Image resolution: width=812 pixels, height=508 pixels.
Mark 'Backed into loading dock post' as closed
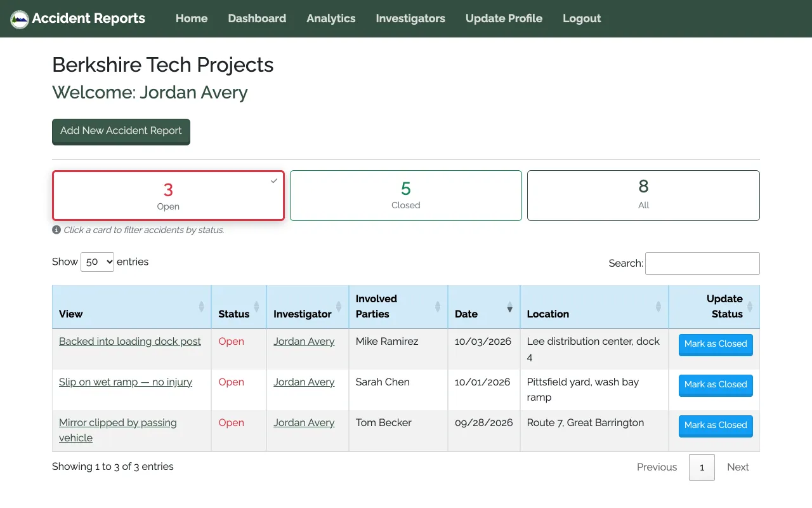coord(716,345)
